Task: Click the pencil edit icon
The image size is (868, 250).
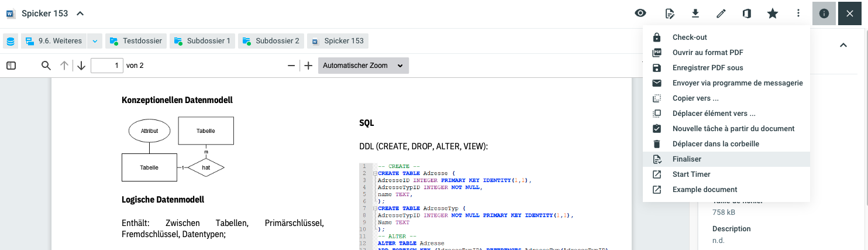Action: [721, 13]
